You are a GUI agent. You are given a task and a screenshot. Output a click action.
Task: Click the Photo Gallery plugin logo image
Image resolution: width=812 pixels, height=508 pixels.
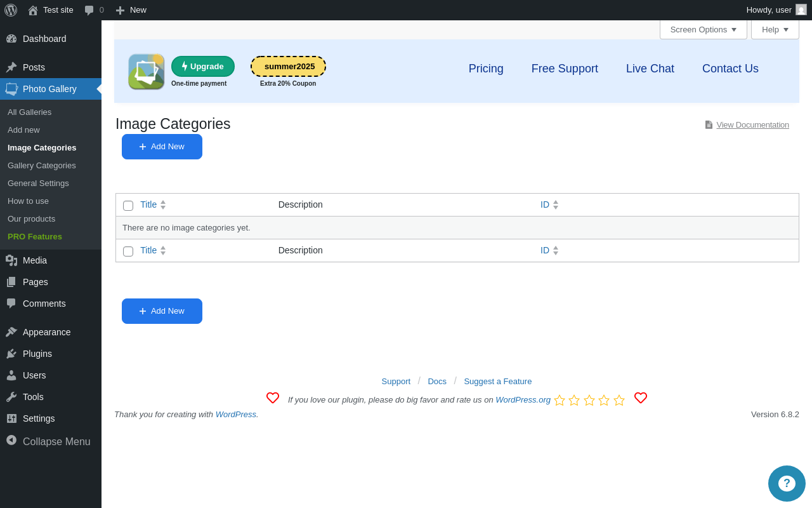pos(147,72)
